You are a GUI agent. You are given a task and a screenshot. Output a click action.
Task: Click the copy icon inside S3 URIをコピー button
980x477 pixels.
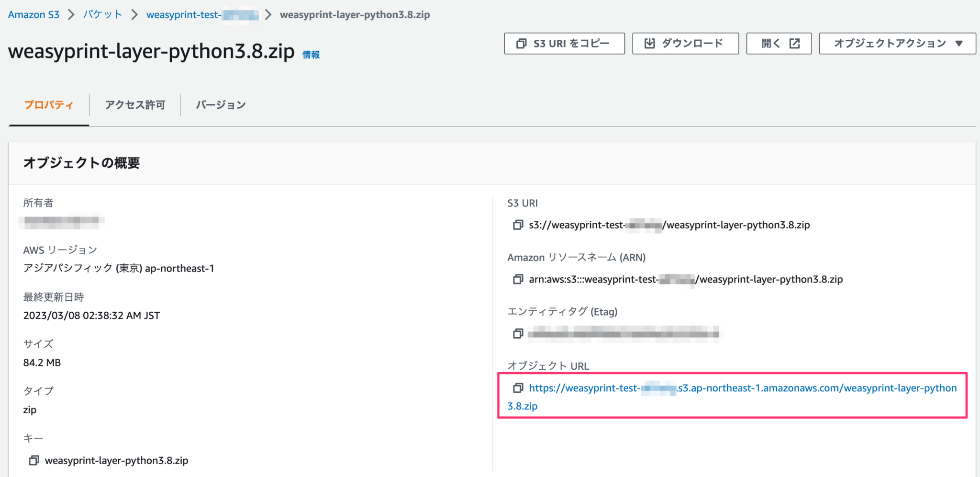522,43
